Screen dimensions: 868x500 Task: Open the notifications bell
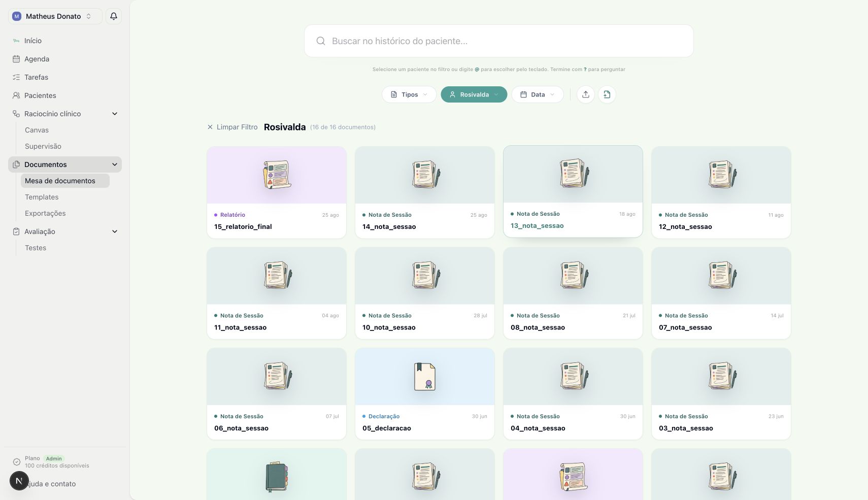(x=114, y=16)
